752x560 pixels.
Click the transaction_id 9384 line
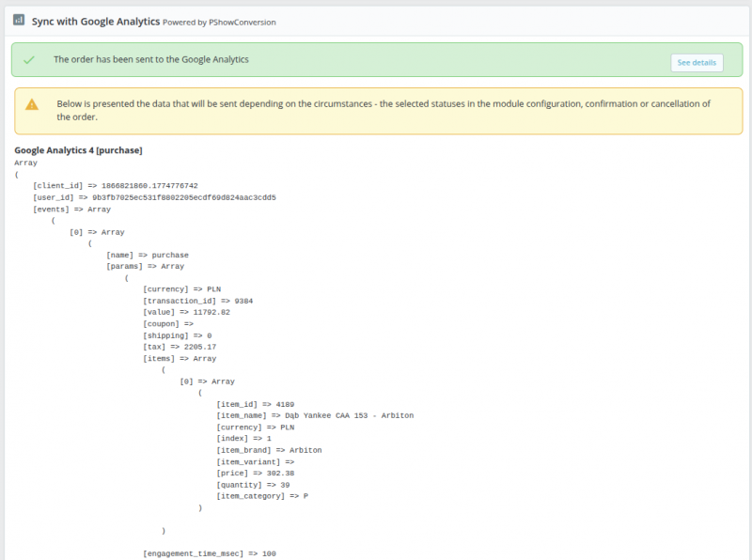click(197, 301)
